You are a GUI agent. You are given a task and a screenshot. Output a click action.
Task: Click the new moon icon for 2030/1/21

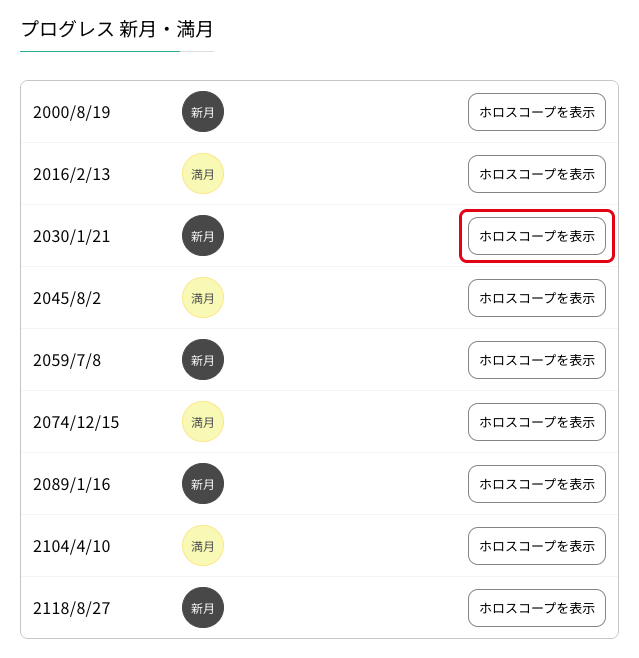pyautogui.click(x=203, y=236)
